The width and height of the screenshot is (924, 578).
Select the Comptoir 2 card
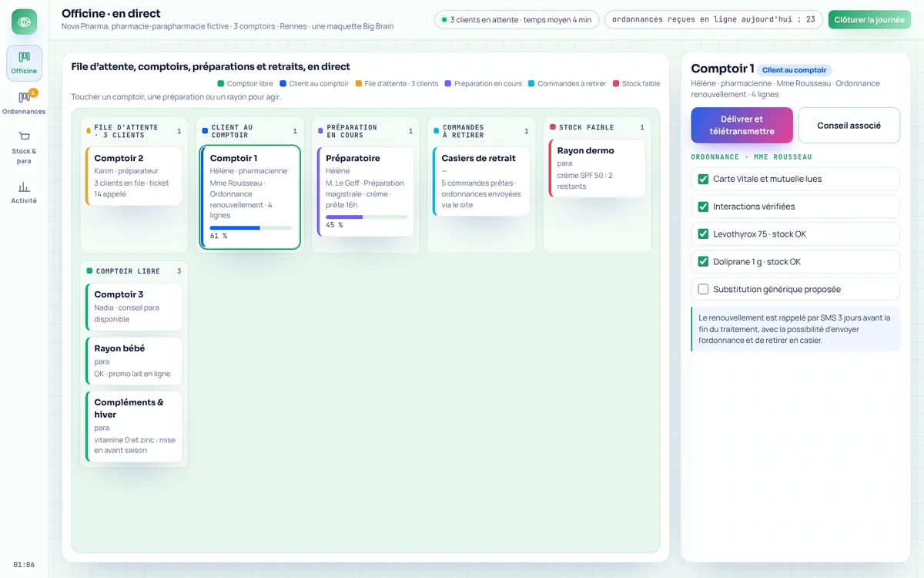tap(134, 176)
